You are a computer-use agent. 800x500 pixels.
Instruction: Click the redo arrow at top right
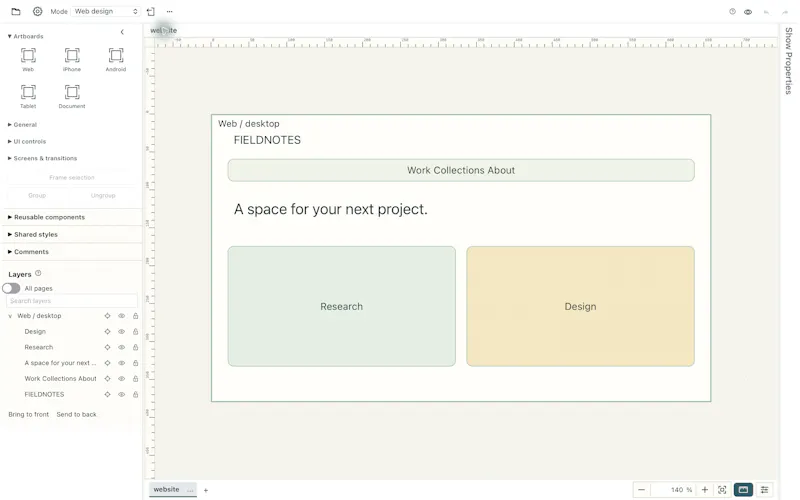785,12
